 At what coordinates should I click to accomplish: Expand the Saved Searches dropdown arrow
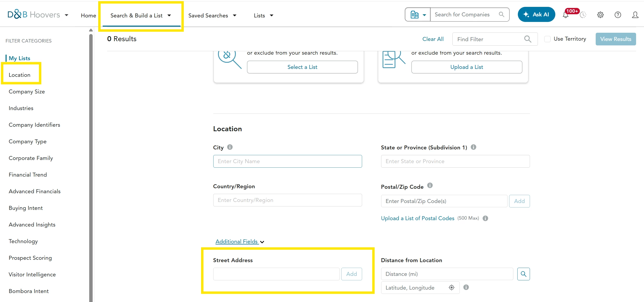[x=235, y=15]
